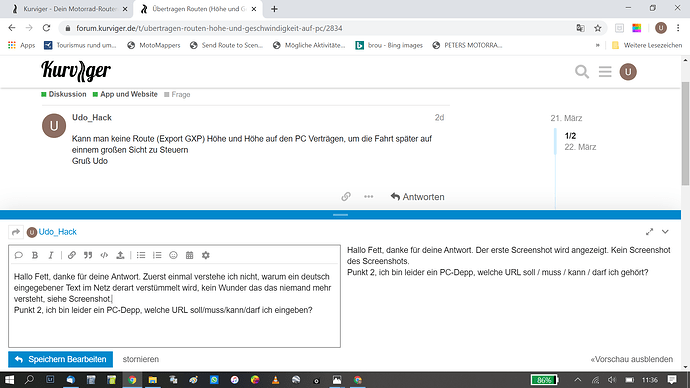Insert preformatted code with the code icon
The height and width of the screenshot is (388, 690).
coord(104,255)
